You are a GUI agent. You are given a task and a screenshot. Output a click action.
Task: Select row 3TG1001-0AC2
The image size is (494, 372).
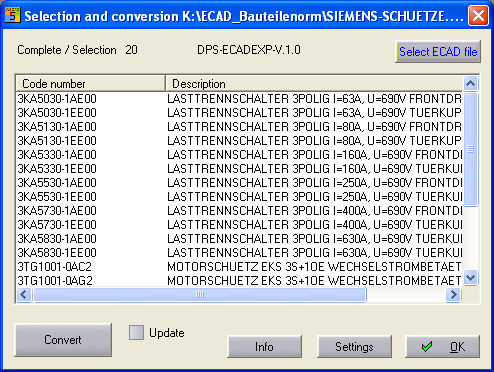point(239,267)
